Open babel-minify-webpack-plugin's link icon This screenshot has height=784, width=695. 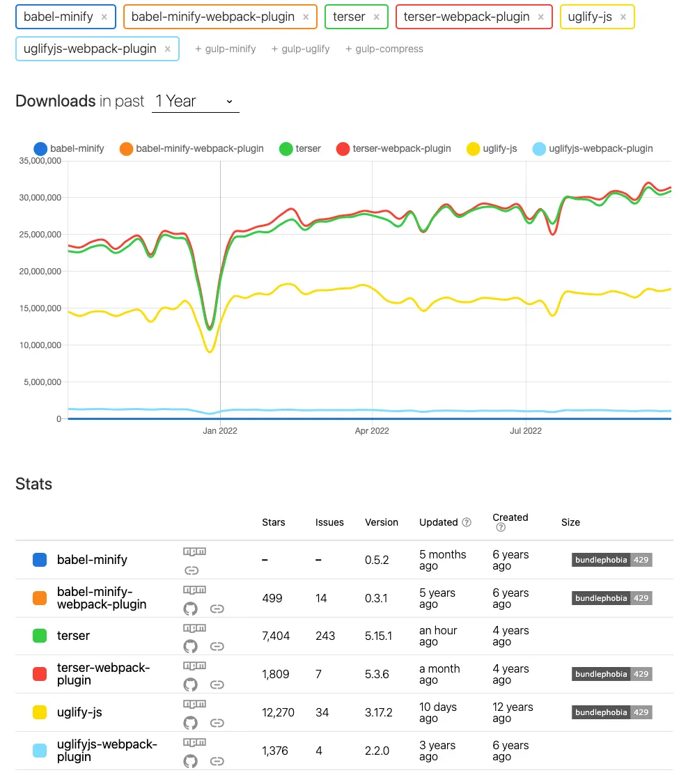pyautogui.click(x=217, y=609)
